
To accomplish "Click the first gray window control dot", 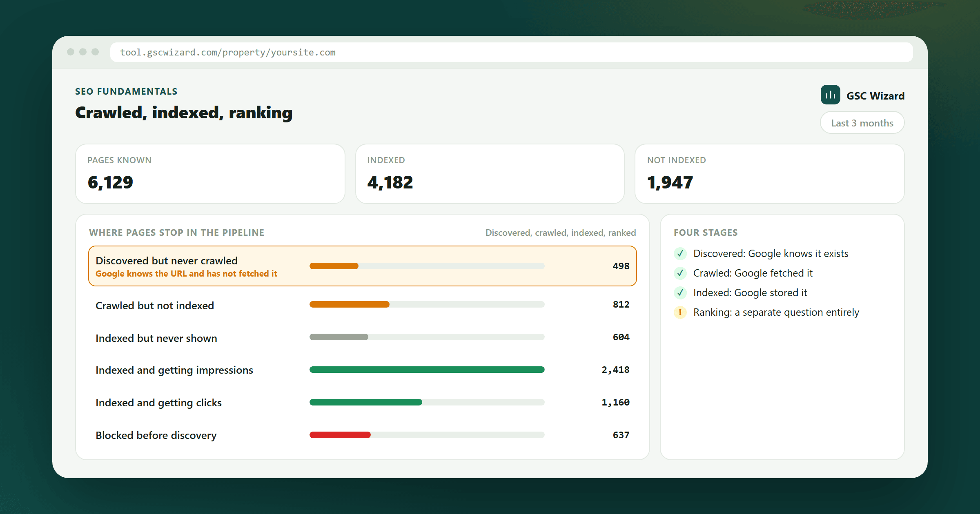I will [71, 52].
